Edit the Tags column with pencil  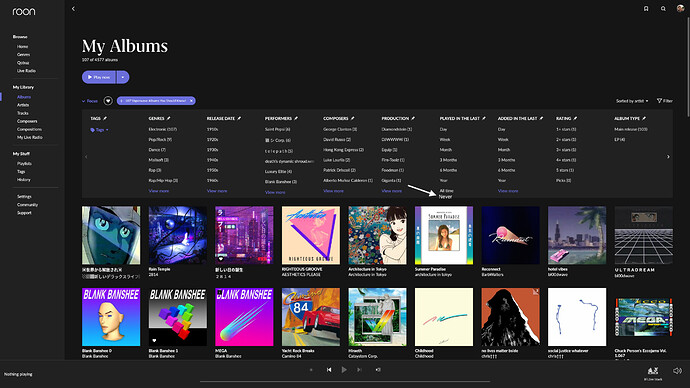[105, 118]
